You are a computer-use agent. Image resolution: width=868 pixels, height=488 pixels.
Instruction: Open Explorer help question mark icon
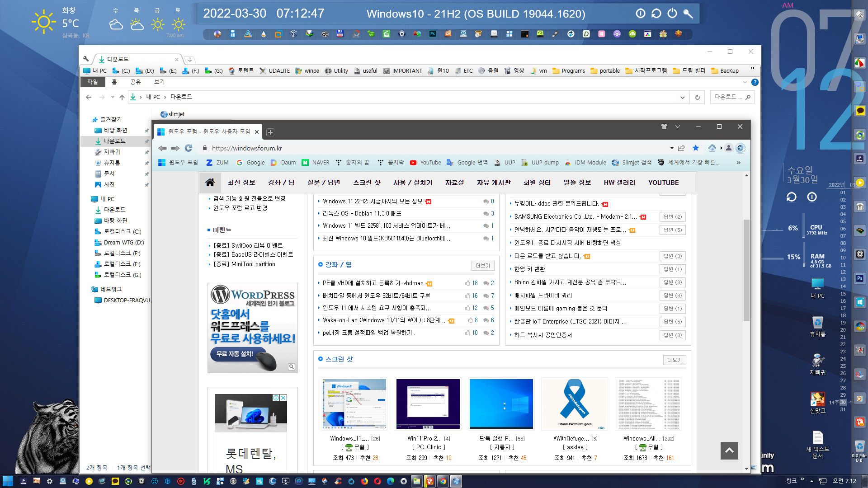[755, 82]
